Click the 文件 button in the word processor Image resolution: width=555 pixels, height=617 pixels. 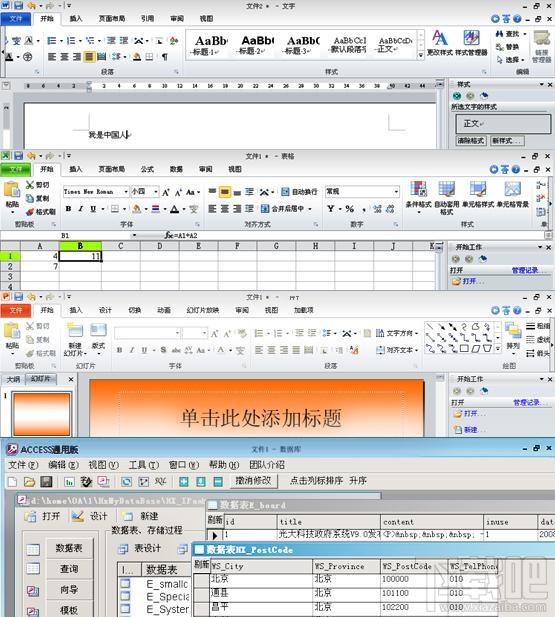pyautogui.click(x=16, y=18)
